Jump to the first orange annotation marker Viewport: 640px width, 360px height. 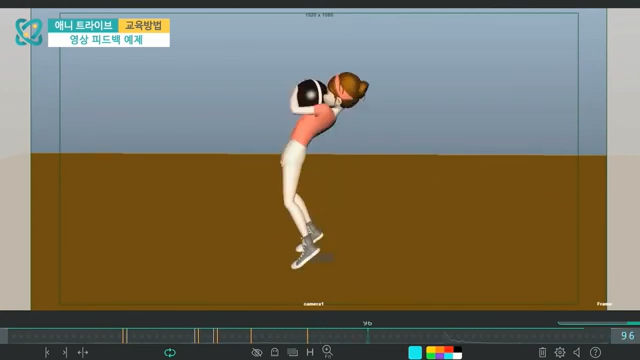(123, 336)
